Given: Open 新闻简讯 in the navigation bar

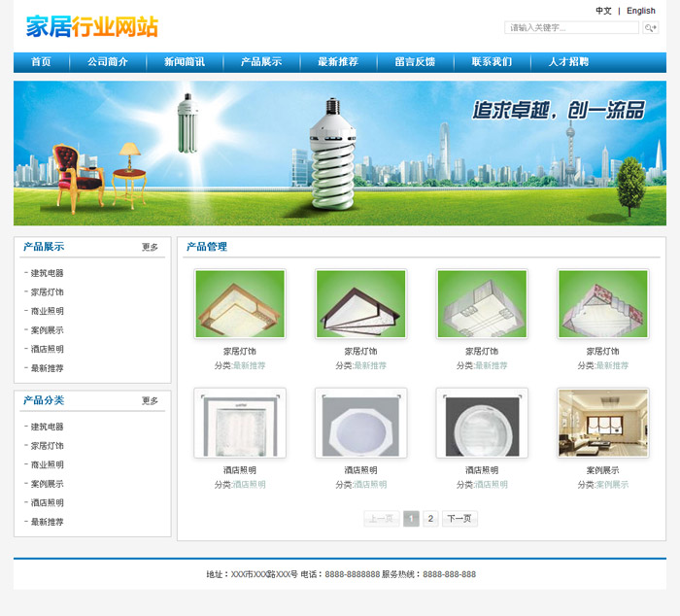Looking at the screenshot, I should 185,62.
